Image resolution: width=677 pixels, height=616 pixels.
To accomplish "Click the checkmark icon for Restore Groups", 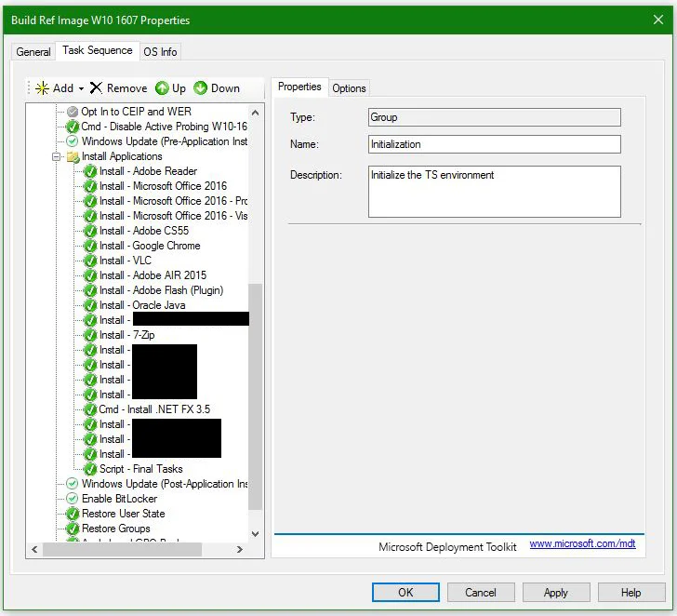I will pyautogui.click(x=73, y=529).
